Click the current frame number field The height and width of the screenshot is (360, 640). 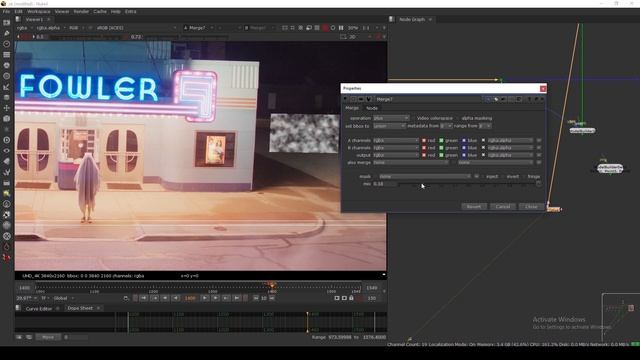[x=190, y=298]
